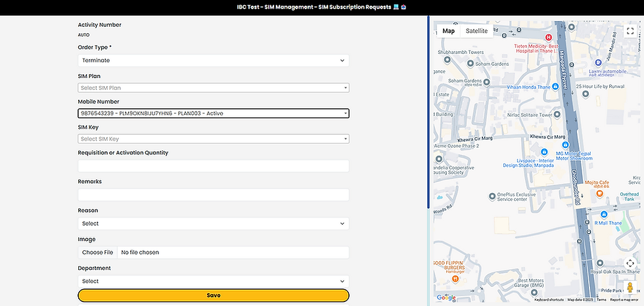This screenshot has width=644, height=306.
Task: Click the 25 Hour Life by Runwal pin
Action: tap(586, 95)
